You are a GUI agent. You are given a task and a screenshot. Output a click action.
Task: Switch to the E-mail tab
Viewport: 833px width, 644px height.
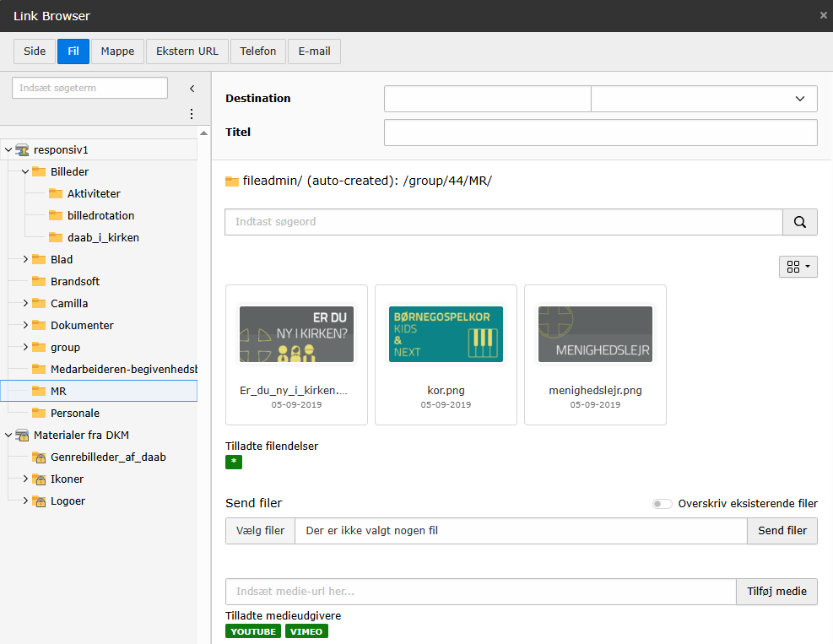tap(314, 51)
